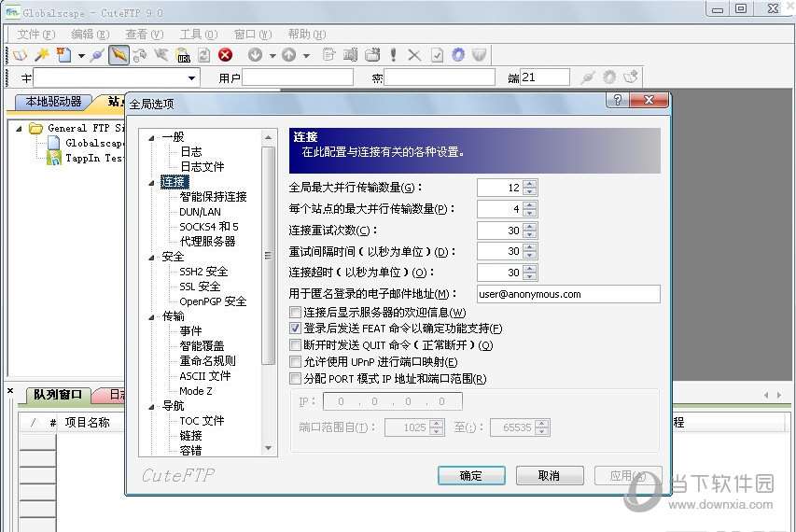Click the red Stop icon
This screenshot has width=796, height=532.
click(226, 55)
